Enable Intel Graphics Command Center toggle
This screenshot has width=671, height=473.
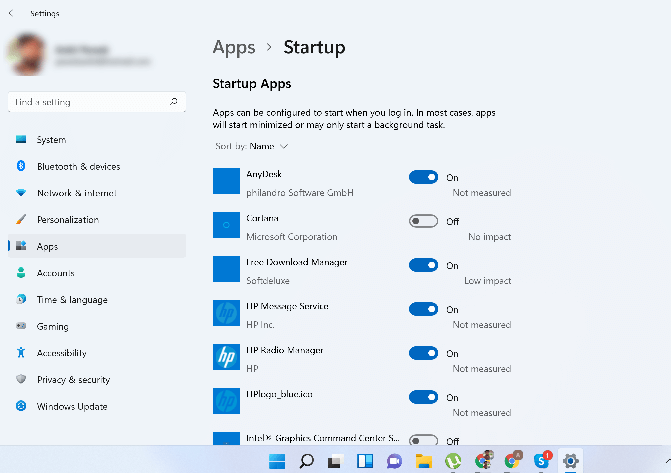[x=423, y=440]
